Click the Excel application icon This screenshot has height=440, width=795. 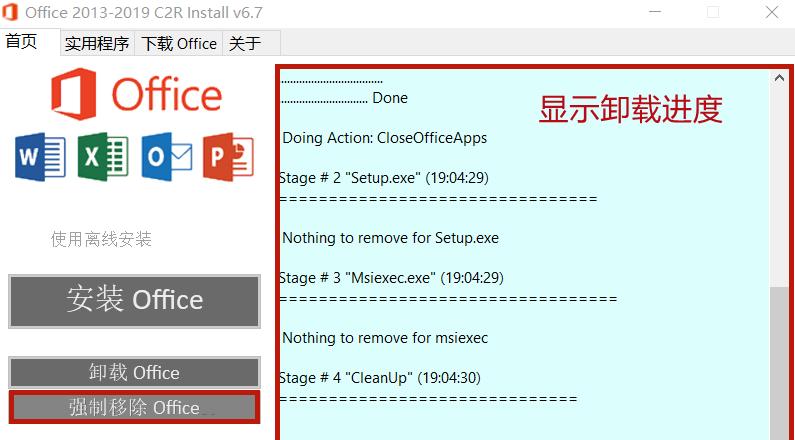[103, 157]
